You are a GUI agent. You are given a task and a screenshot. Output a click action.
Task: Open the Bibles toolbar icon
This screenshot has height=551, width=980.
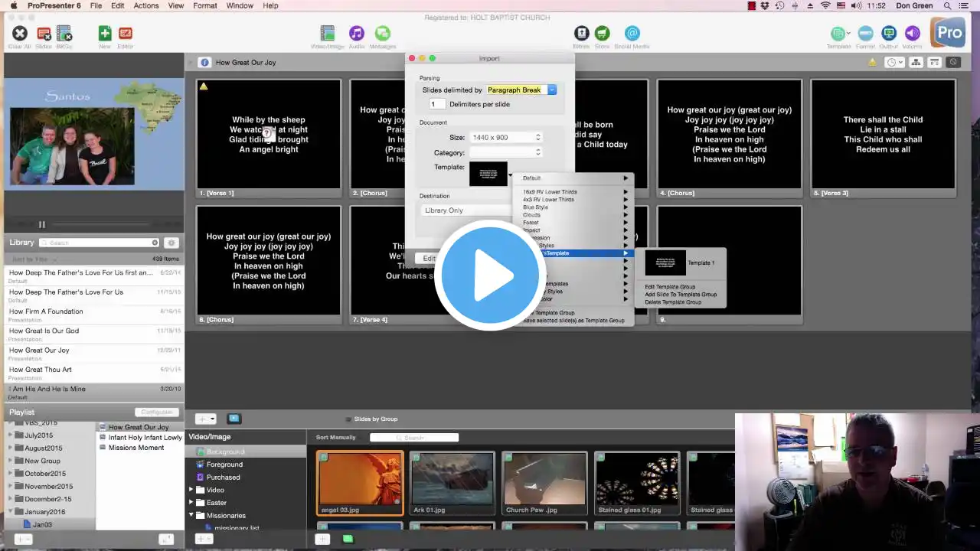581,34
